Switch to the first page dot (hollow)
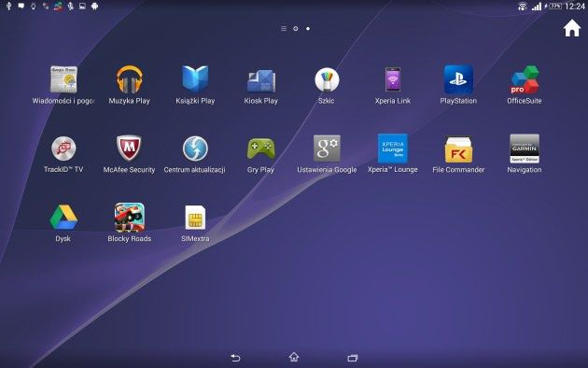The height and width of the screenshot is (368, 588). tap(296, 29)
